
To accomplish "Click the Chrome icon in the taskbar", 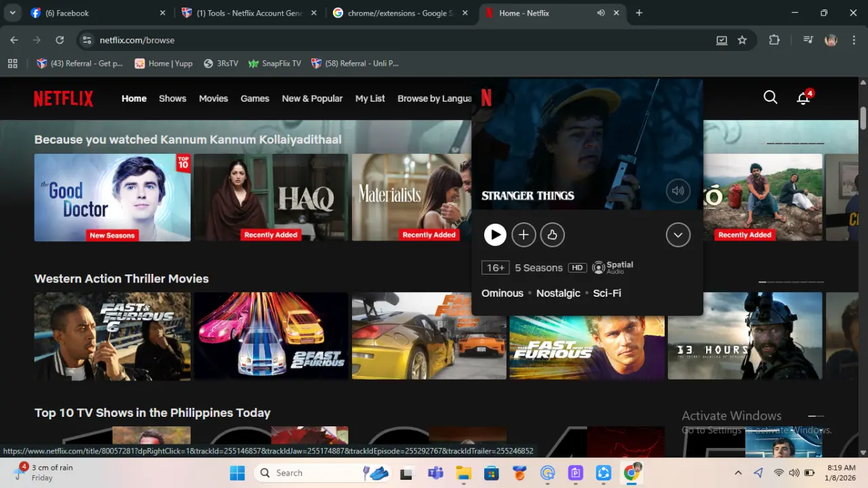I will point(632,472).
